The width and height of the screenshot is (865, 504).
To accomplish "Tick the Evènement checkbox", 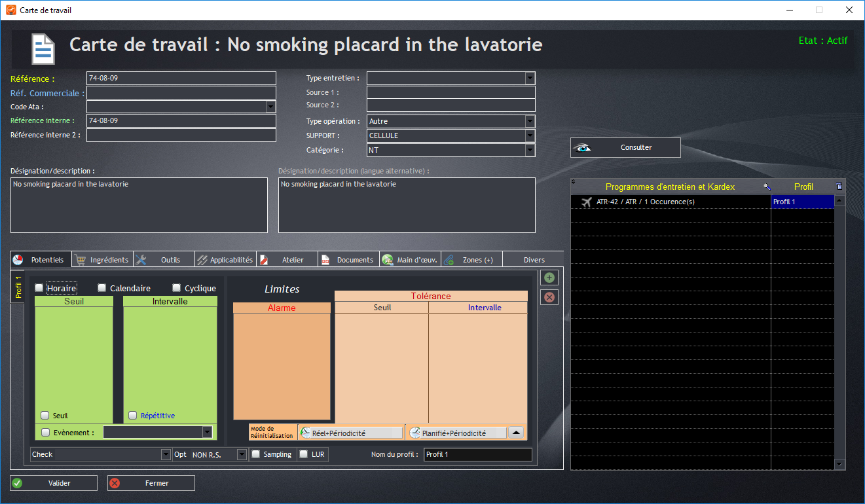I will click(x=46, y=432).
